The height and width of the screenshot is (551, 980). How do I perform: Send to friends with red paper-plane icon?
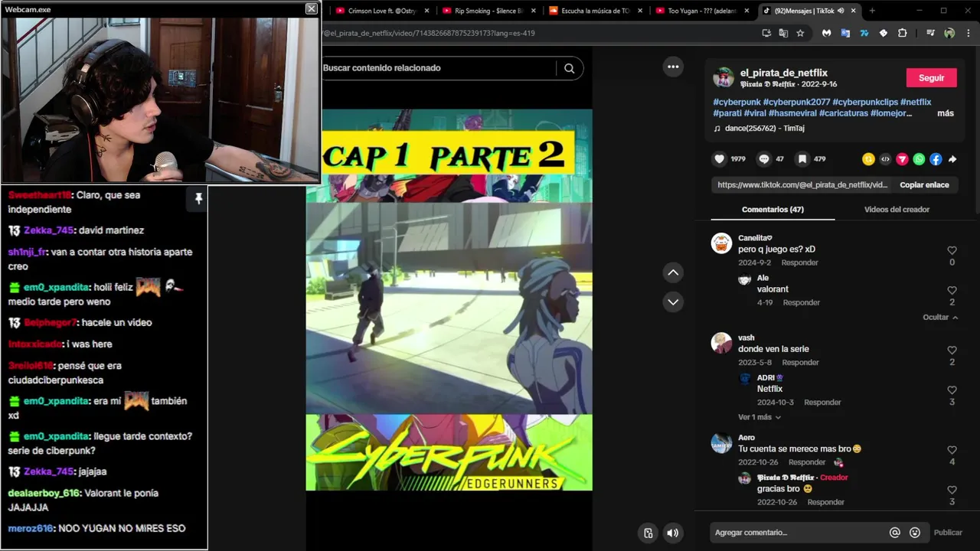pos(902,159)
